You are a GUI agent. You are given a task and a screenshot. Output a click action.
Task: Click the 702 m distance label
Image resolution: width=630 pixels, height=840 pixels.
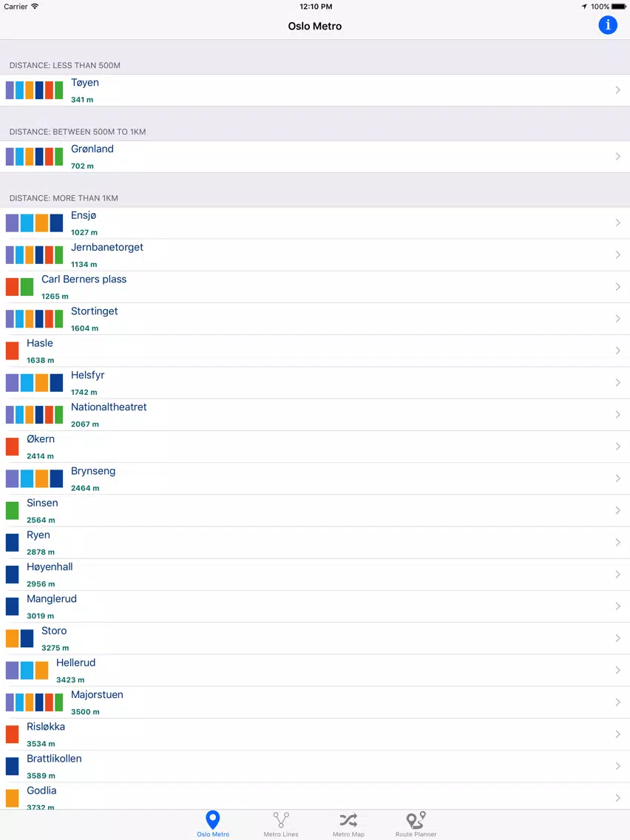point(82,166)
